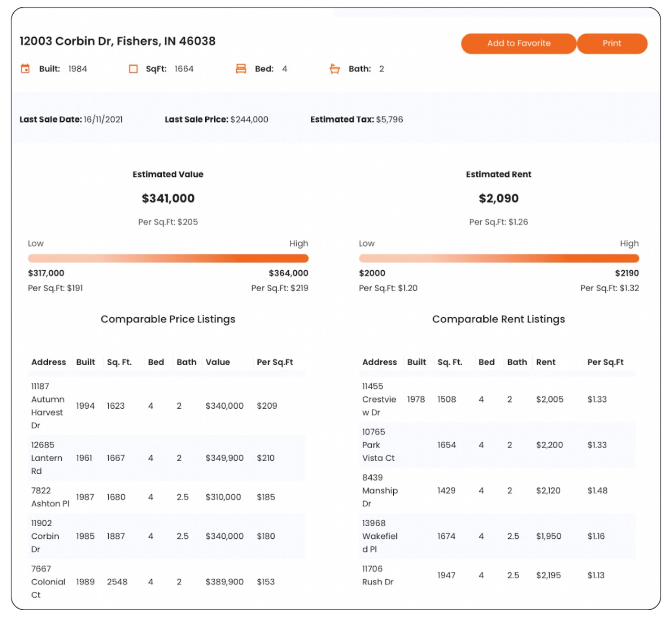This screenshot has width=672, height=617.
Task: Click the bed icon
Action: 241,69
